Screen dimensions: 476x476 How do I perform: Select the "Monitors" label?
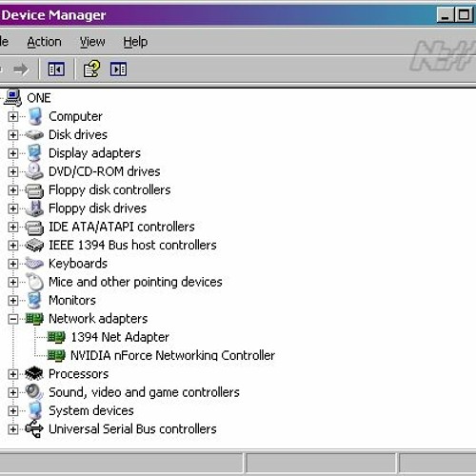point(72,300)
